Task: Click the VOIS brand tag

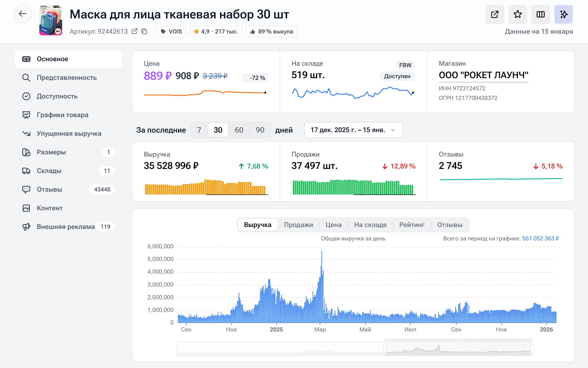Action: (x=171, y=32)
